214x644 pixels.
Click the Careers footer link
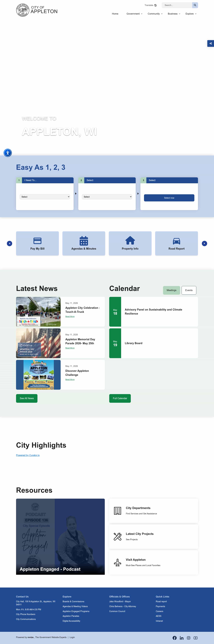pos(159,611)
